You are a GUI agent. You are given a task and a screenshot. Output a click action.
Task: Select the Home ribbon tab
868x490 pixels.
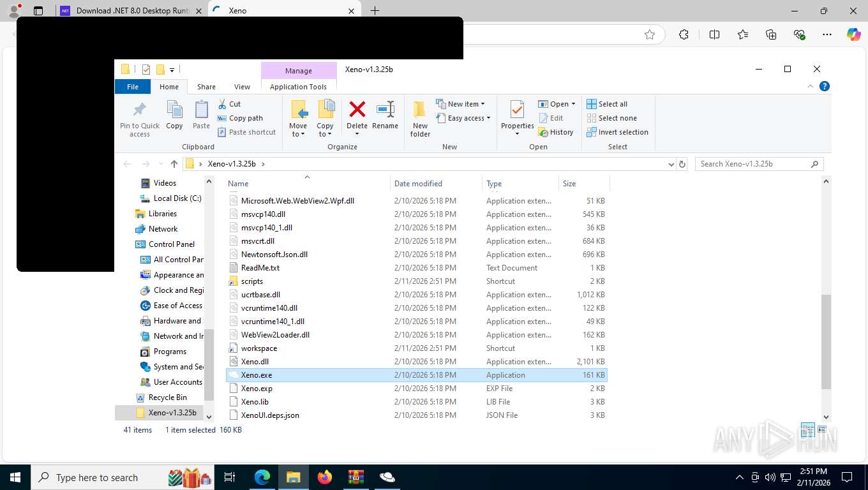click(x=169, y=87)
